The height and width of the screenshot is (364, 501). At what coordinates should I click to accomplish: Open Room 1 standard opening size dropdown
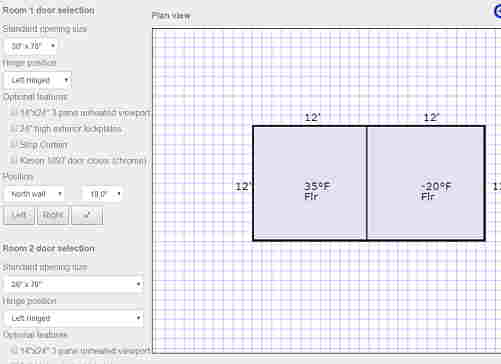[x=31, y=46]
